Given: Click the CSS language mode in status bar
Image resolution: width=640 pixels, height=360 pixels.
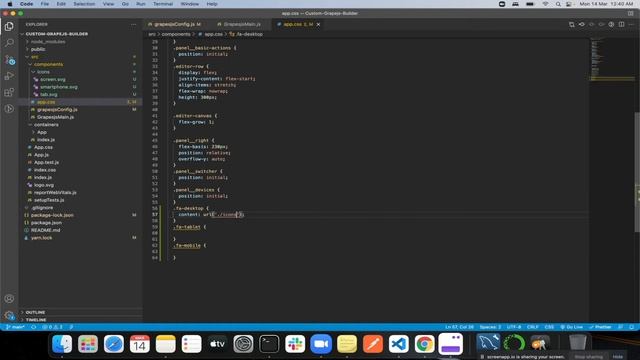Looking at the screenshot, I should pyautogui.click(x=549, y=327).
